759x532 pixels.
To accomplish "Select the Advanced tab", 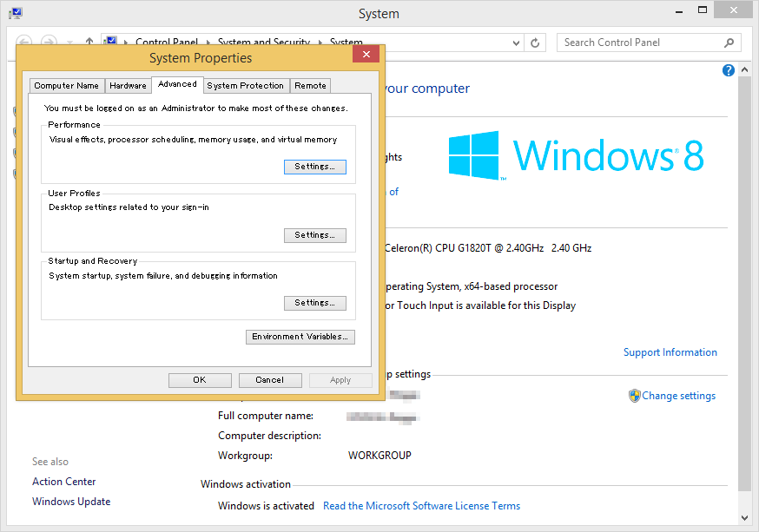I will (x=177, y=84).
